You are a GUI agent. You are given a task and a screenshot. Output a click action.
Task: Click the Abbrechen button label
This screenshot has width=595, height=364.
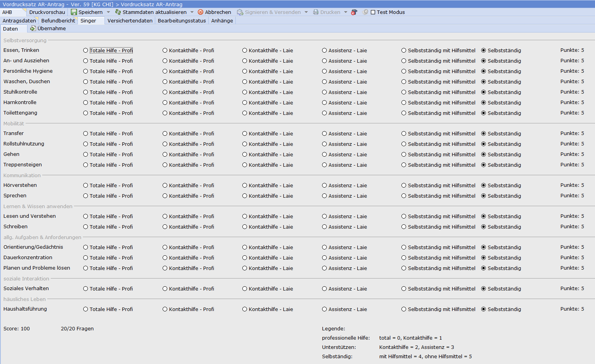click(x=218, y=12)
